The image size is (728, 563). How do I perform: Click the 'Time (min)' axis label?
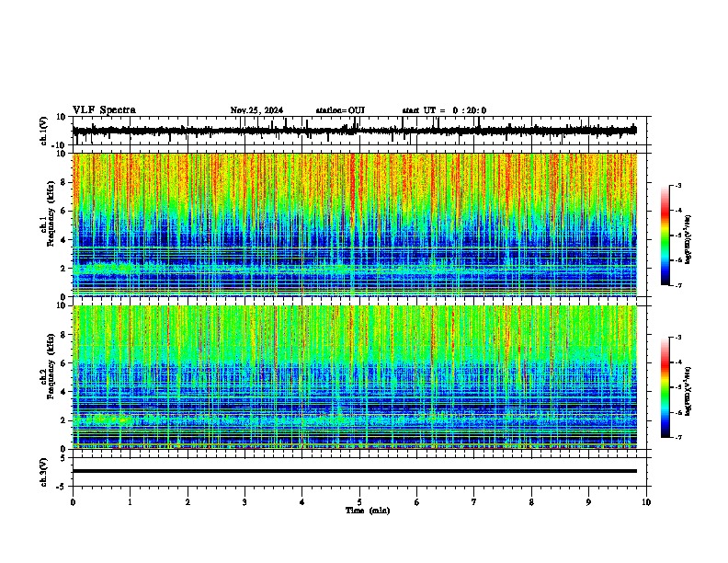pyautogui.click(x=368, y=511)
